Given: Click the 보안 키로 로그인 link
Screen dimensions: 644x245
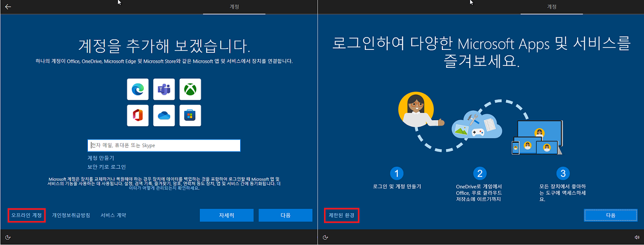Looking at the screenshot, I should 107,167.
